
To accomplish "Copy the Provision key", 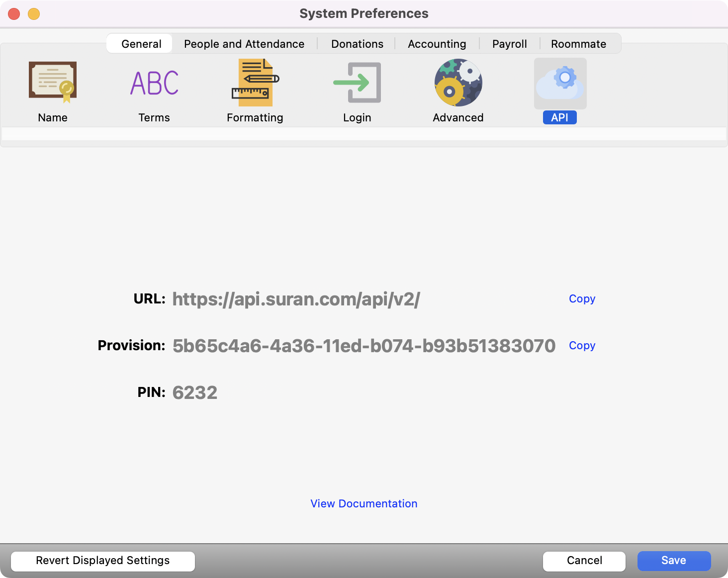I will pos(582,345).
